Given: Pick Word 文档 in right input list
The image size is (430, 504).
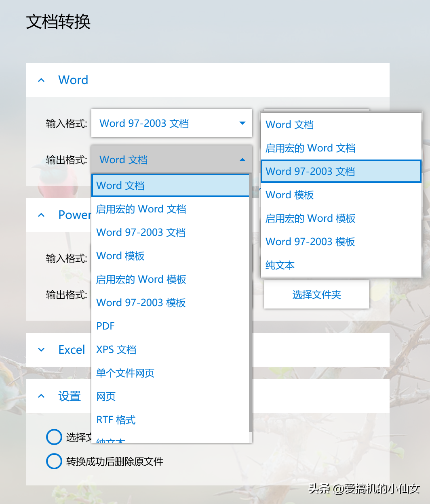Looking at the screenshot, I should (341, 124).
